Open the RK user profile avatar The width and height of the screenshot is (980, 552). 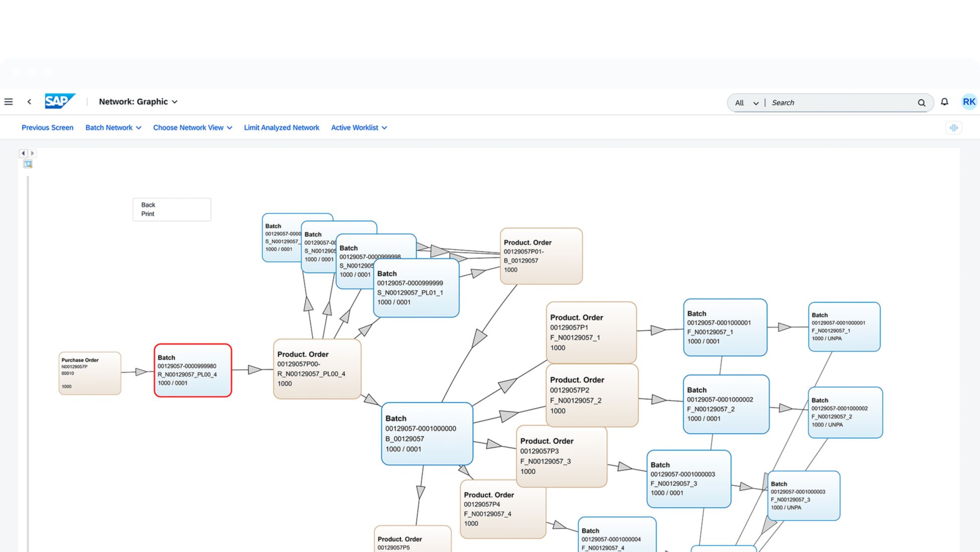click(x=969, y=102)
